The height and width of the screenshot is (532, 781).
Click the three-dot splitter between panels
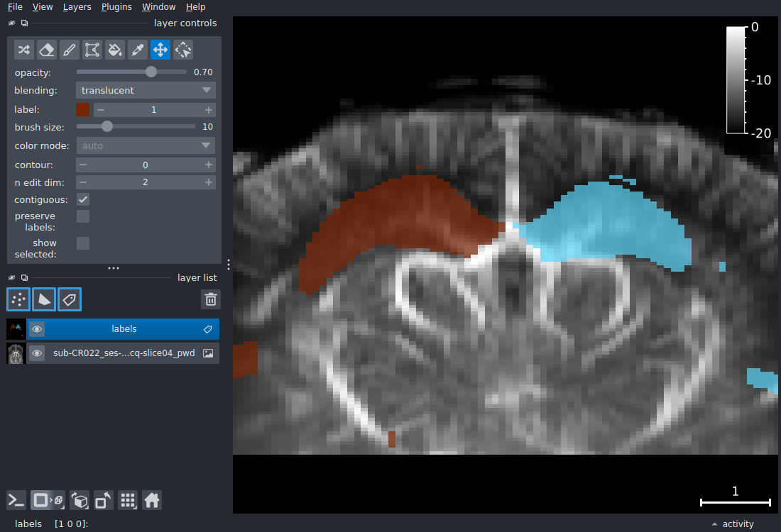(x=114, y=267)
